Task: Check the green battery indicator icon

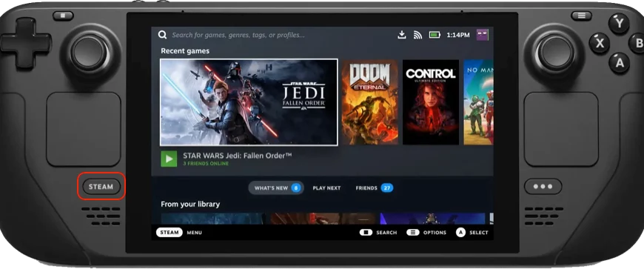Action: point(435,35)
